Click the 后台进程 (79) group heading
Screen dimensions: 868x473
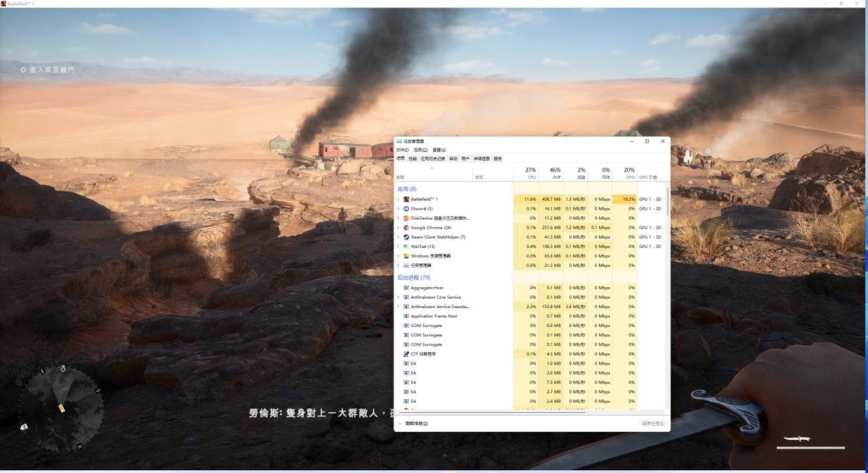pyautogui.click(x=414, y=277)
